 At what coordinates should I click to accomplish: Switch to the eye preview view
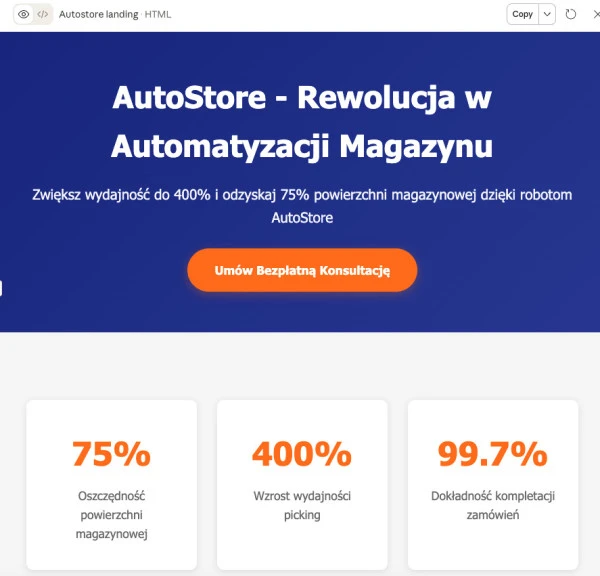24,15
